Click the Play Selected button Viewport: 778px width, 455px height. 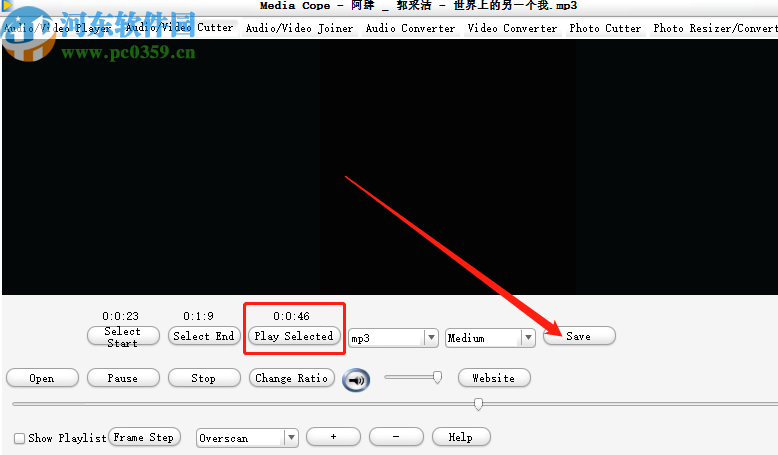tap(294, 336)
